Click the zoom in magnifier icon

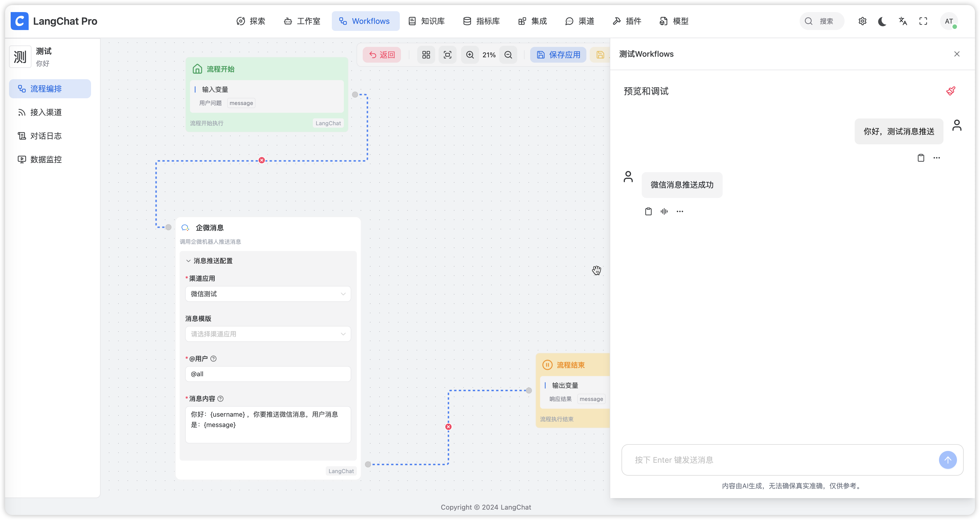click(470, 55)
